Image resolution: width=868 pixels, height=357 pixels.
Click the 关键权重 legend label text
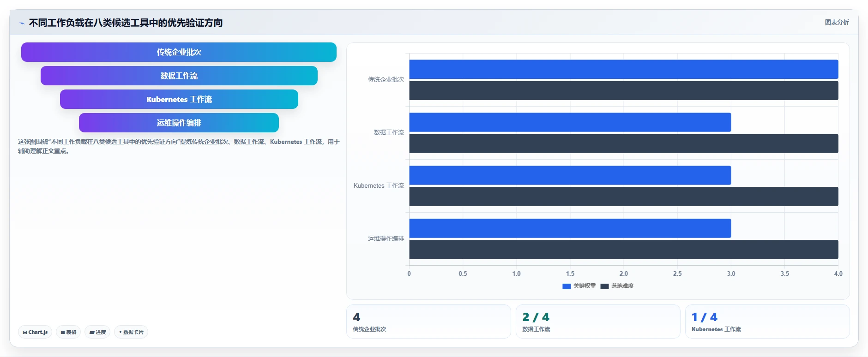585,286
